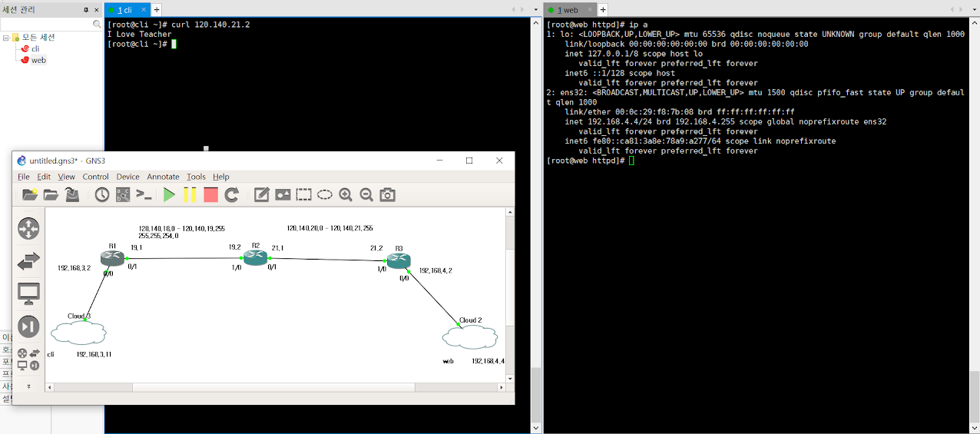
Task: Open tab list dropdown in web pane header
Action: click(973, 9)
